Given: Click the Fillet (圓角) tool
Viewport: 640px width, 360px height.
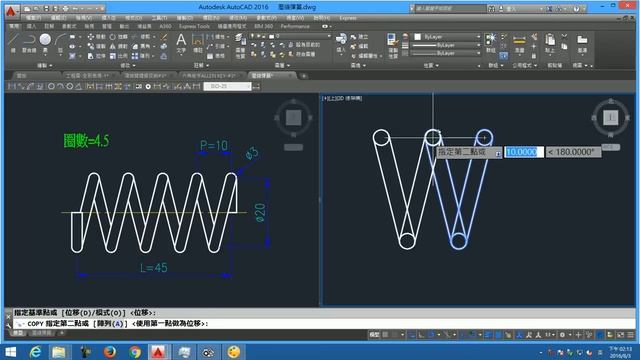Looking at the screenshot, I should tap(141, 47).
